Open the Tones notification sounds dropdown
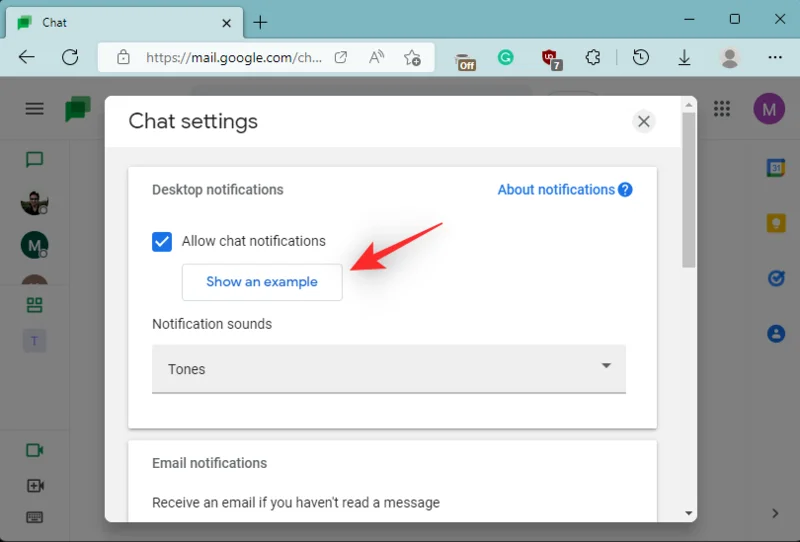This screenshot has height=542, width=800. (x=389, y=369)
